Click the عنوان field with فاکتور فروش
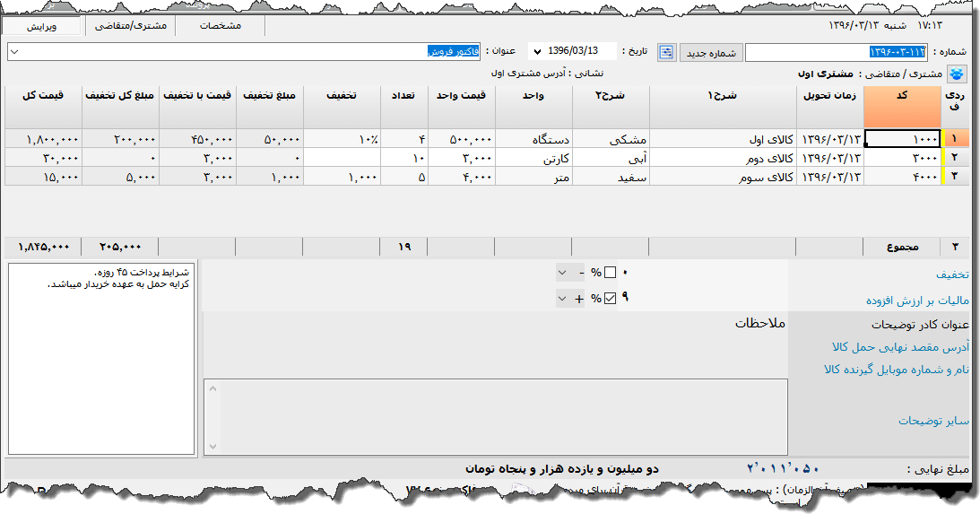Image resolution: width=980 pixels, height=514 pixels. click(244, 52)
